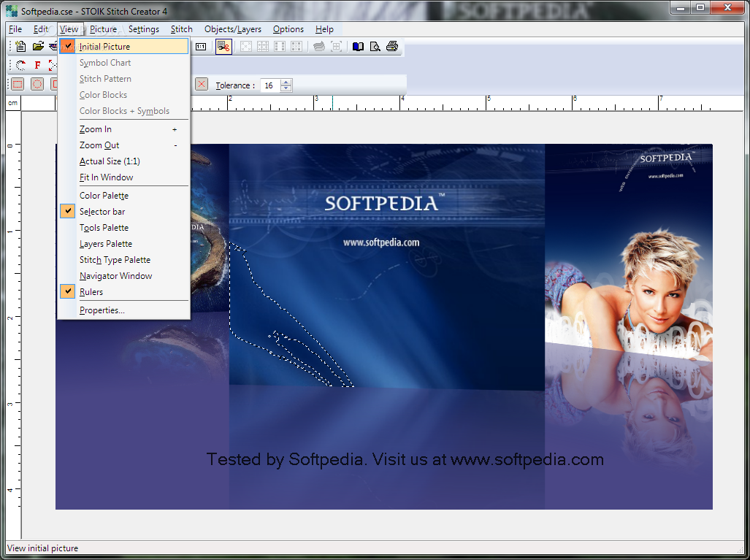The image size is (750, 560).
Task: Show the Stitch Type Palette
Action: point(123,260)
